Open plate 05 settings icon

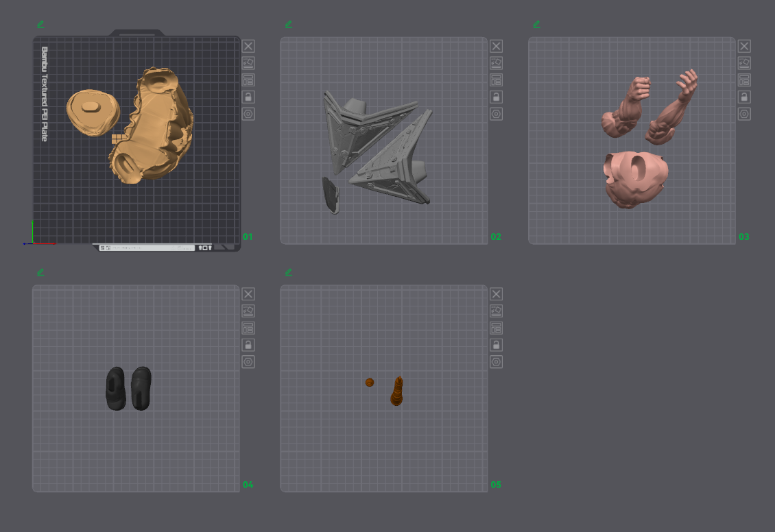[x=497, y=362]
